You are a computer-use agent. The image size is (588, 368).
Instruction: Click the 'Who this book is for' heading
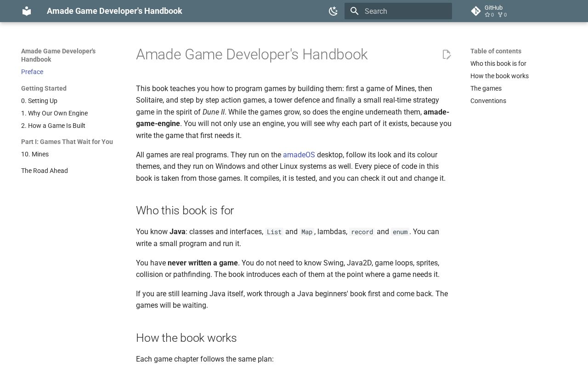[x=185, y=210]
